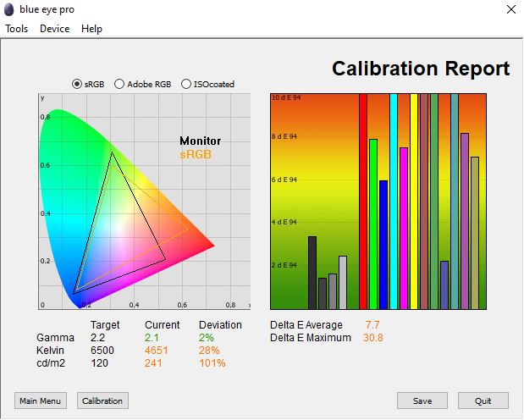The image size is (524, 420).
Task: Select the sRGB color space option
Action: pyautogui.click(x=78, y=84)
